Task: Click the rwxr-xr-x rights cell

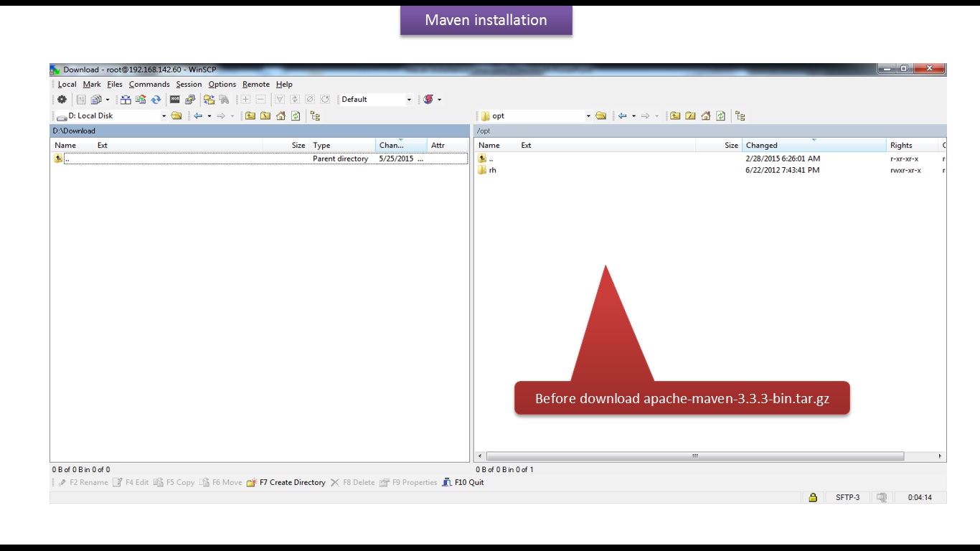Action: pos(905,171)
